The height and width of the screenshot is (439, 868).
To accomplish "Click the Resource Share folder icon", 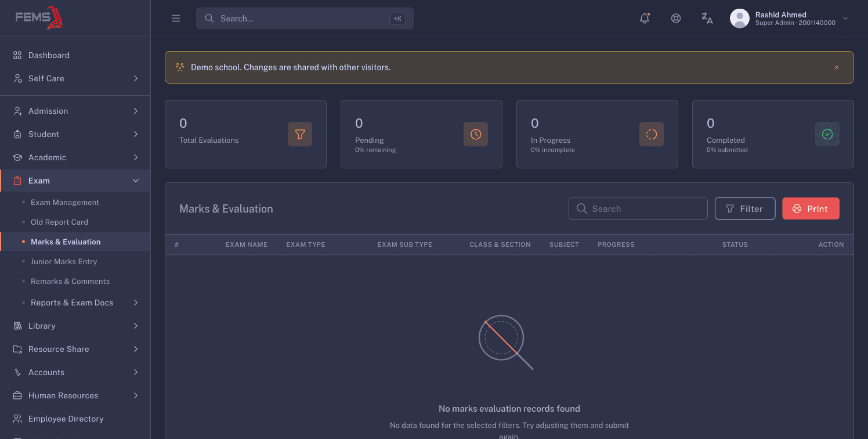I will coord(17,349).
